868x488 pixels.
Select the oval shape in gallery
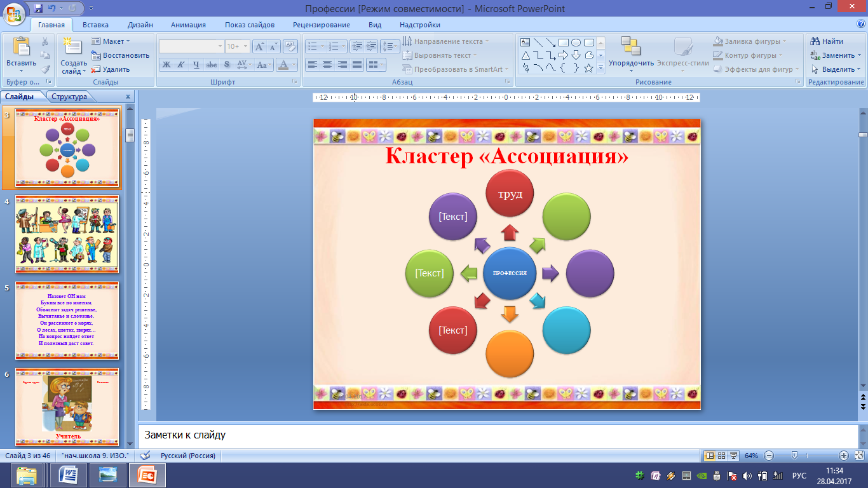pos(576,43)
